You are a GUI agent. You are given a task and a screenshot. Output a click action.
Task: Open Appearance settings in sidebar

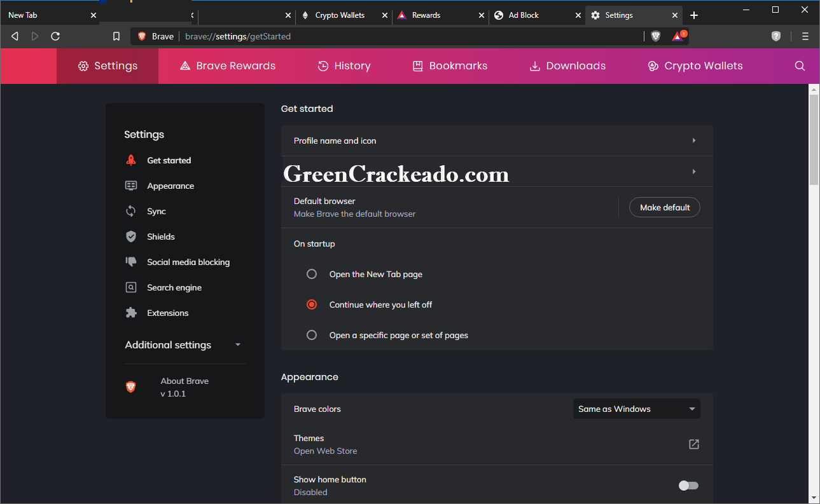(x=170, y=186)
